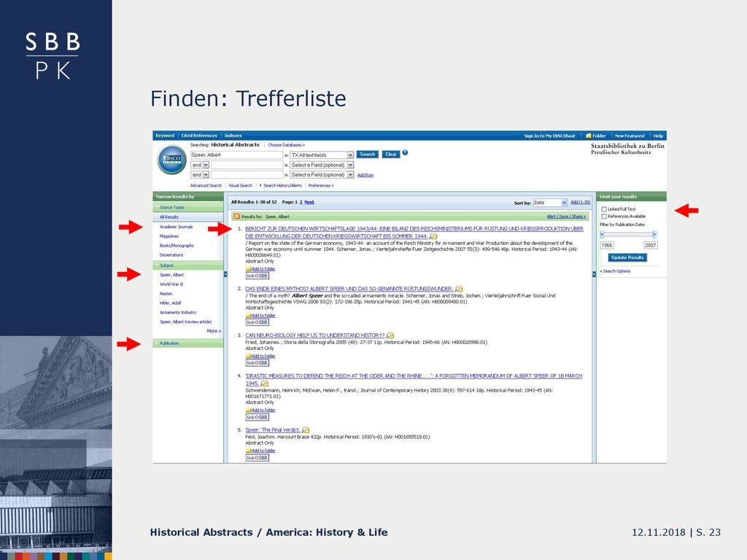Click the 'Speer, Albert' search input field
Screen dimensions: 747x560
pos(237,155)
